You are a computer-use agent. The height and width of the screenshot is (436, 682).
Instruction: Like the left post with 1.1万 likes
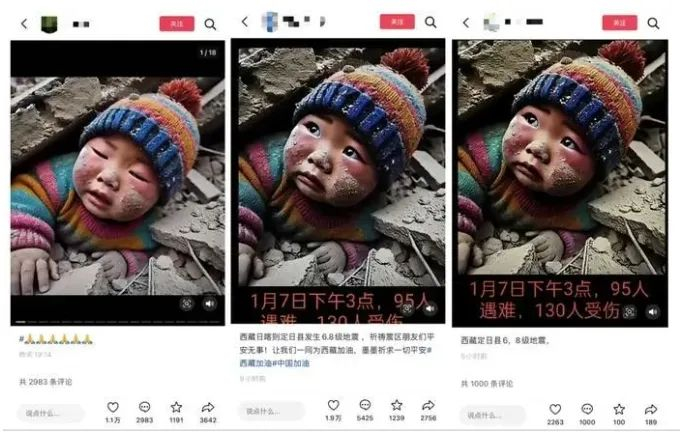(113, 407)
